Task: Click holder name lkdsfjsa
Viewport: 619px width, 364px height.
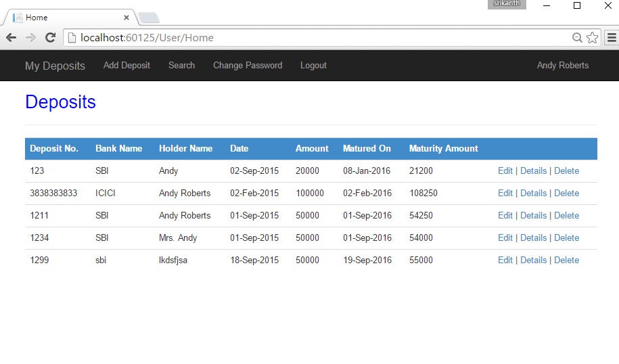Action: 173,260
